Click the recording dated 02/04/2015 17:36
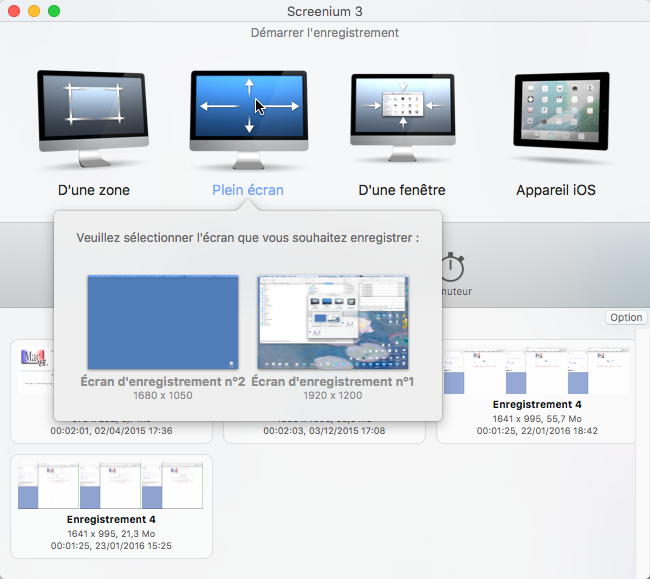Screen dimensions: 650x579 click(111, 431)
